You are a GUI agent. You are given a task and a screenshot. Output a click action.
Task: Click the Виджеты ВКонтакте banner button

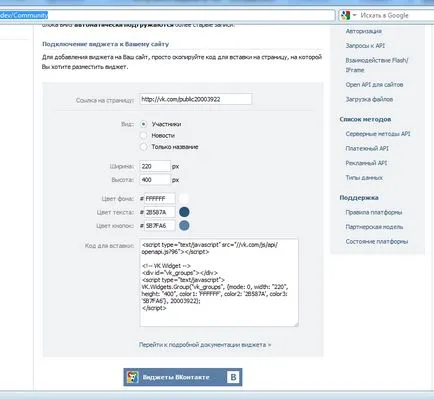pyautogui.click(x=183, y=377)
